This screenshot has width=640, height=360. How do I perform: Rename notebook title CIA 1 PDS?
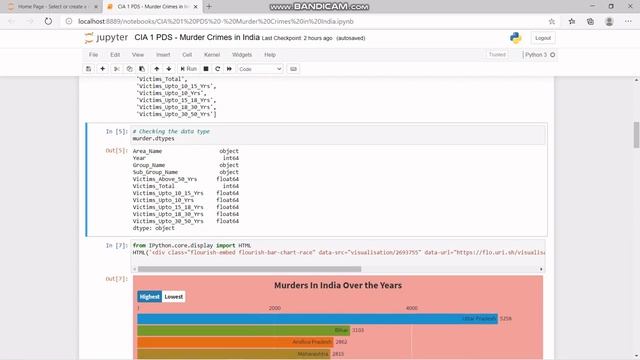coord(197,38)
